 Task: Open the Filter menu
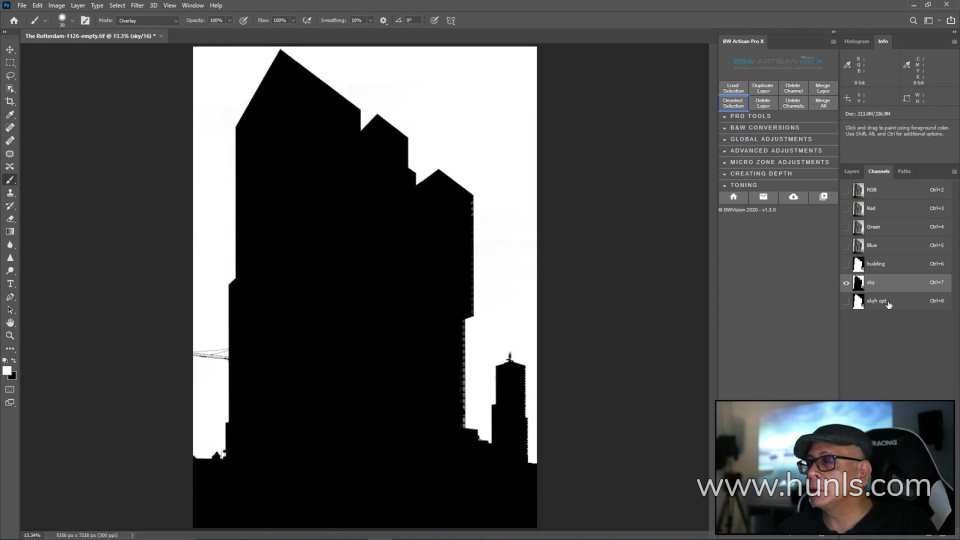[137, 5]
